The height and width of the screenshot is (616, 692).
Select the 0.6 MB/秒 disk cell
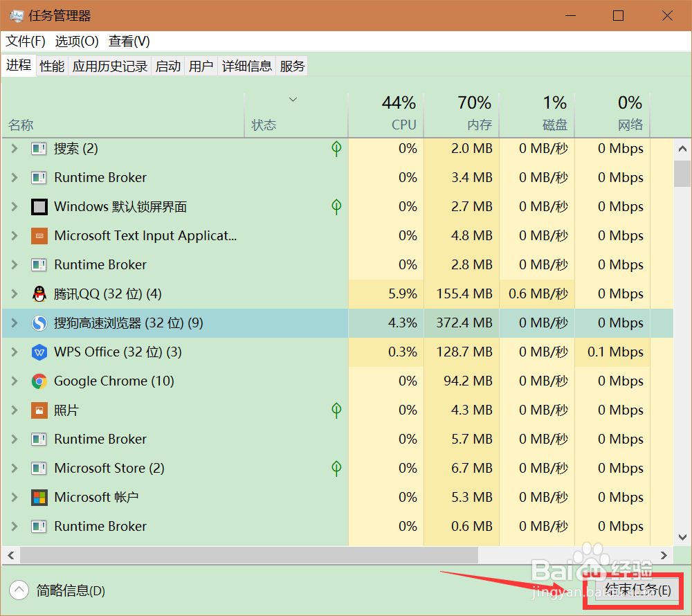tap(537, 294)
